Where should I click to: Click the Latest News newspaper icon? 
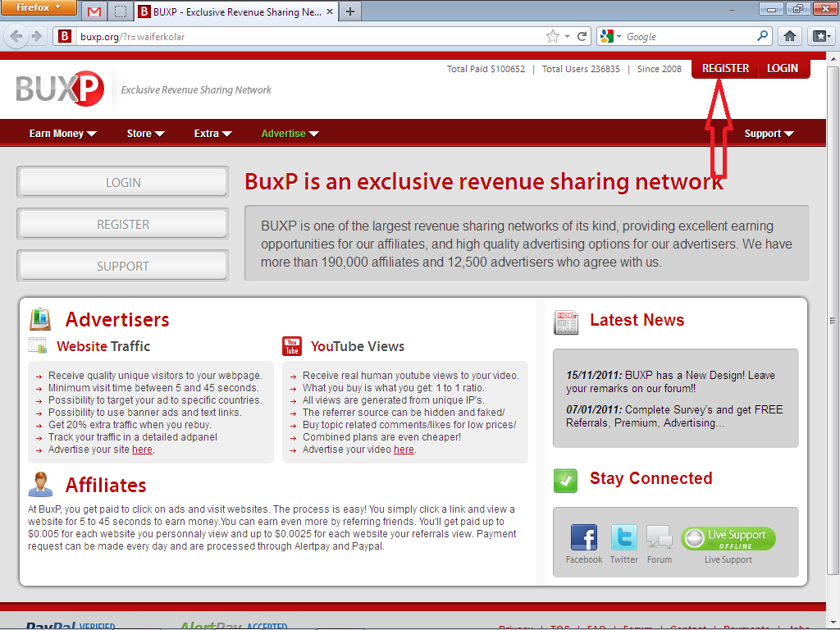[x=566, y=322]
